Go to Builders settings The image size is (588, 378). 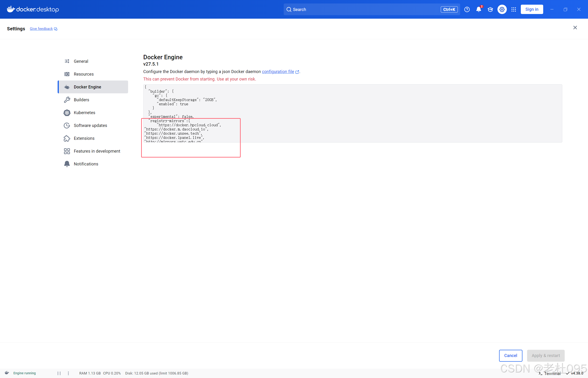click(81, 100)
